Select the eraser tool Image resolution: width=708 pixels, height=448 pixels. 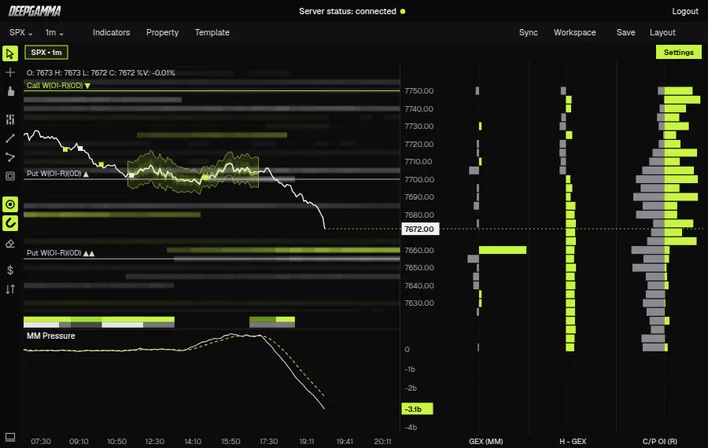pyautogui.click(x=10, y=244)
